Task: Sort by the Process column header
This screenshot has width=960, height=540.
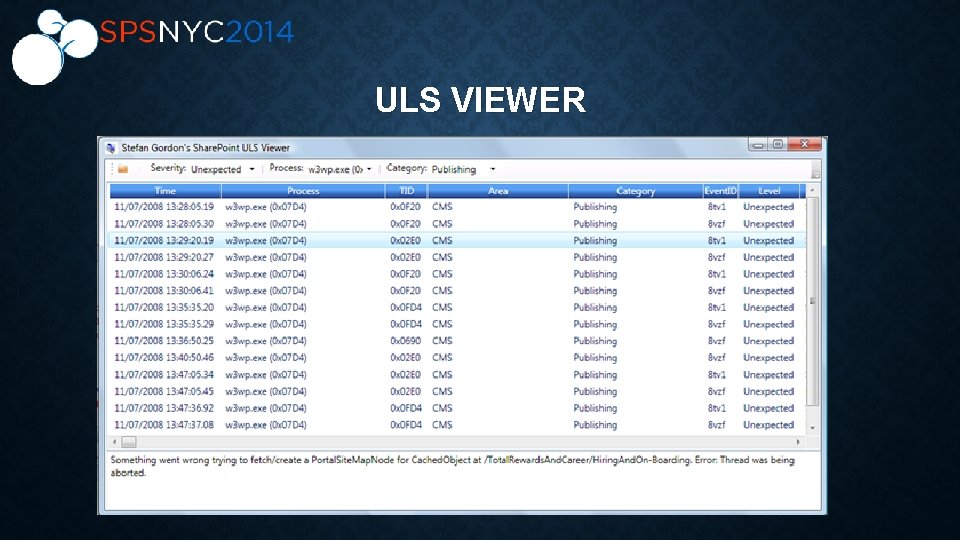Action: click(303, 190)
